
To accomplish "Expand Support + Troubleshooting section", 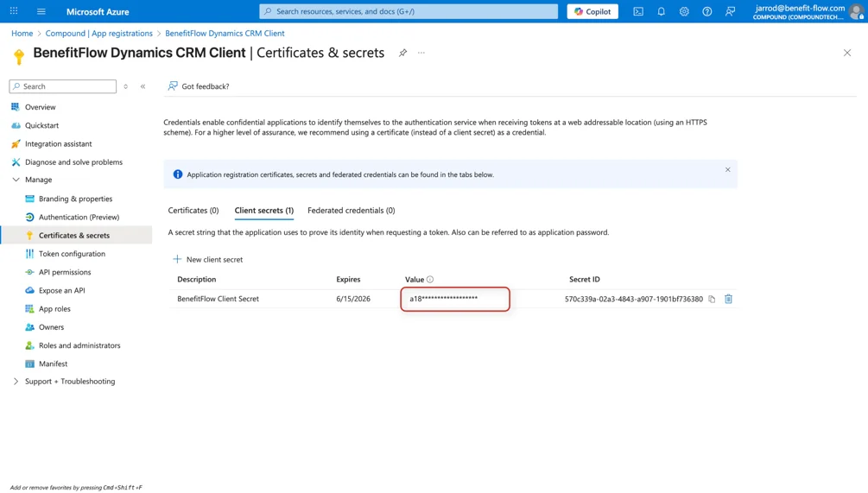I will [16, 382].
